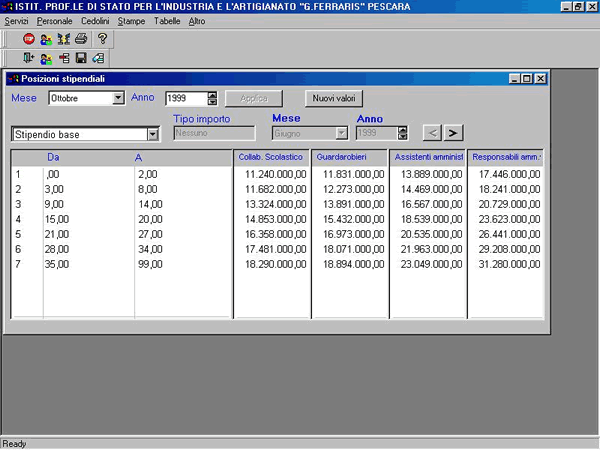Select the cell 11.240.000,00
This screenshot has height=450, width=600.
pos(276,174)
